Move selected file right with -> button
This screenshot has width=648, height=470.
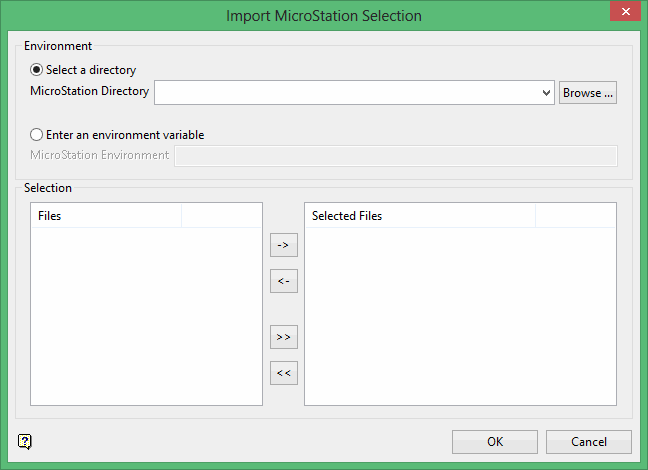click(x=284, y=244)
